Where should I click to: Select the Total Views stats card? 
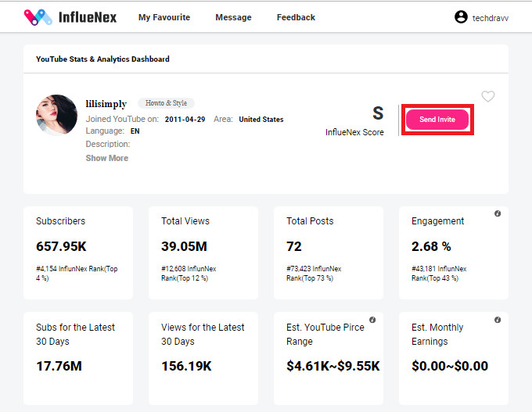[x=203, y=253]
